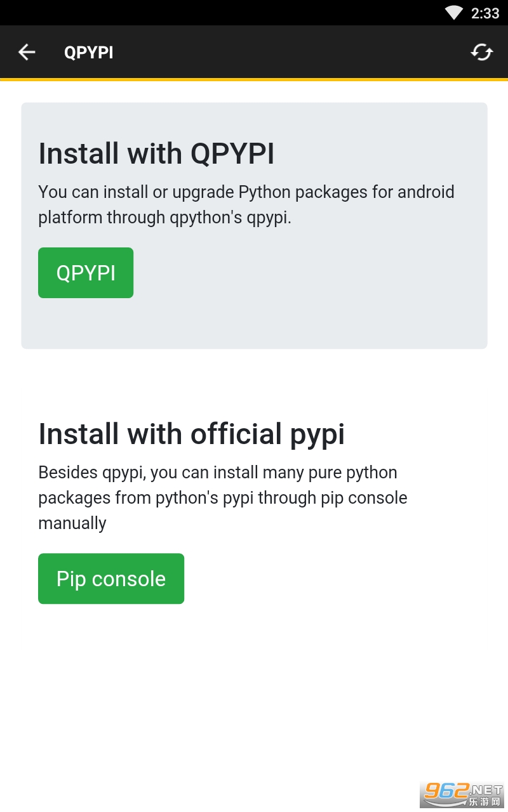Click the 962.NET watermark logo
The width and height of the screenshot is (508, 812).
(463, 794)
